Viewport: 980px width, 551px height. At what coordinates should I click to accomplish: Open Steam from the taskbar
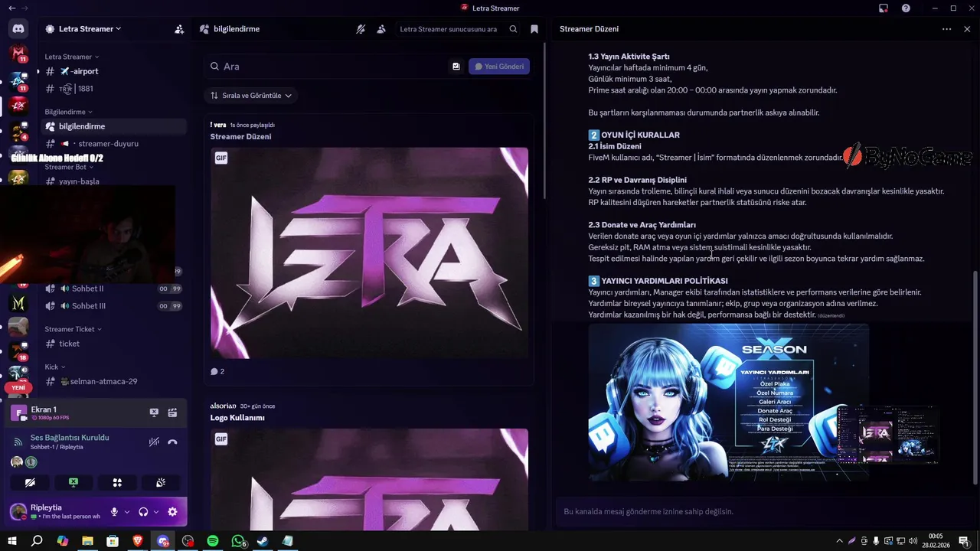click(x=263, y=541)
